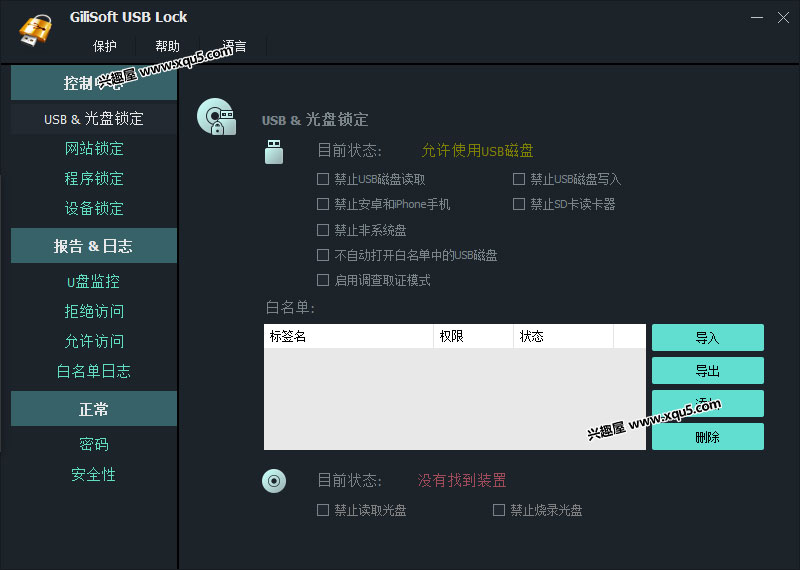The width and height of the screenshot is (800, 570).
Task: Click the 没有找到装置 status text
Action: point(462,480)
